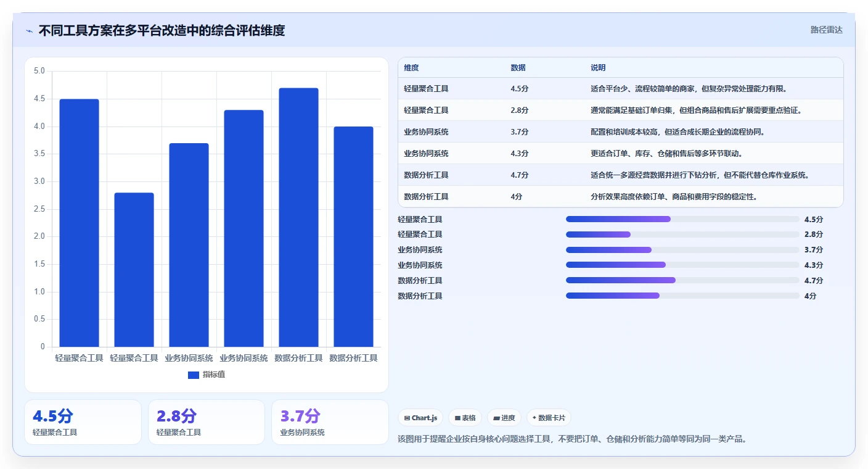Open the 3.7分 业务协同系统 data card

[330, 422]
